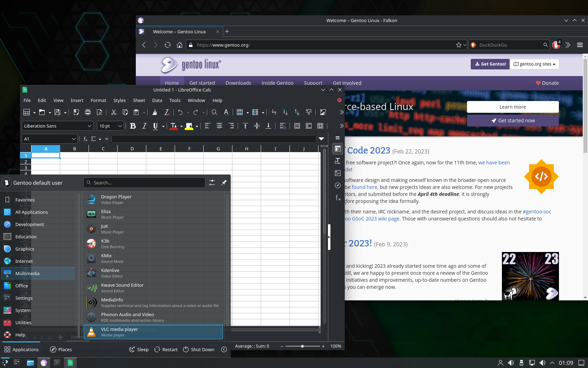This screenshot has height=368, width=588.
Task: Click the zoom slider in Calc status bar
Action: (302, 346)
